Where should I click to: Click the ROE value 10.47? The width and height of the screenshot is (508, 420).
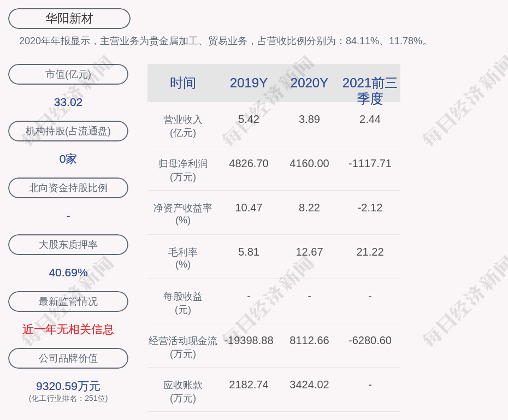click(249, 208)
